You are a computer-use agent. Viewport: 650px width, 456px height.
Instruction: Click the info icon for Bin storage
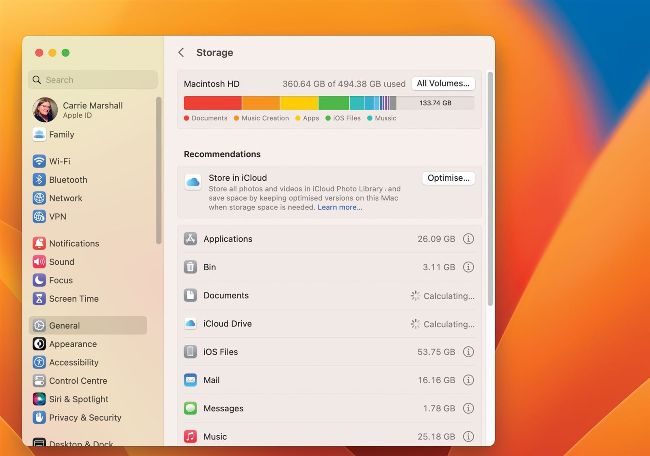(x=469, y=267)
